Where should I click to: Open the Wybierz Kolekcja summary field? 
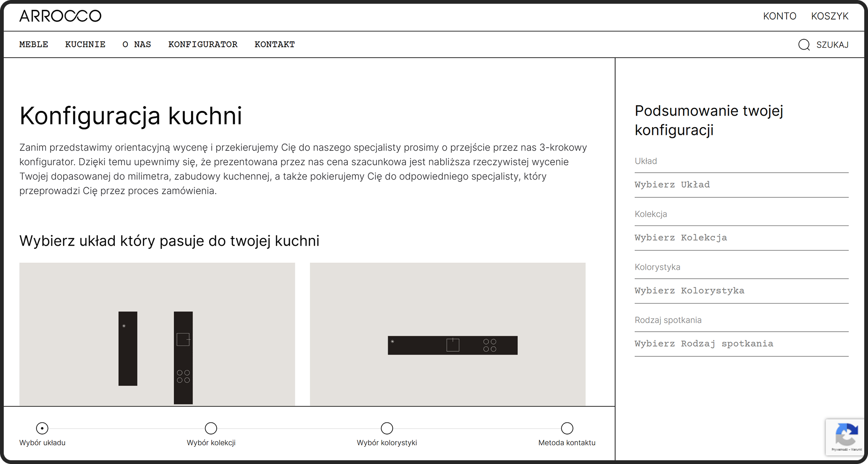[741, 238]
